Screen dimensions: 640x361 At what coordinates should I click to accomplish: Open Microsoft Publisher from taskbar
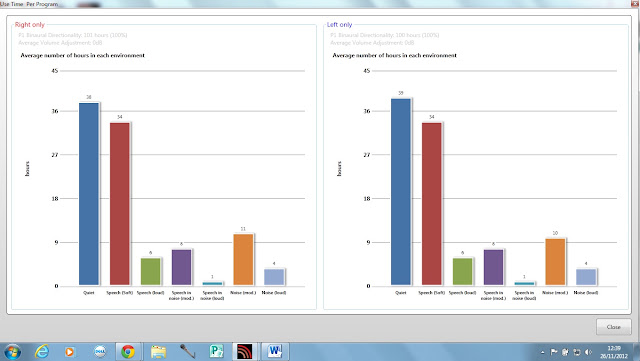(216, 351)
